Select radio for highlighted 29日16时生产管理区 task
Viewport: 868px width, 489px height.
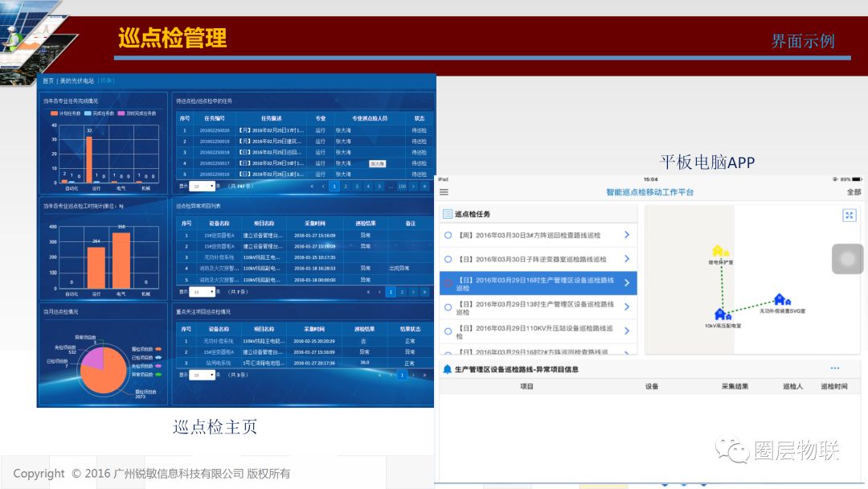(448, 283)
